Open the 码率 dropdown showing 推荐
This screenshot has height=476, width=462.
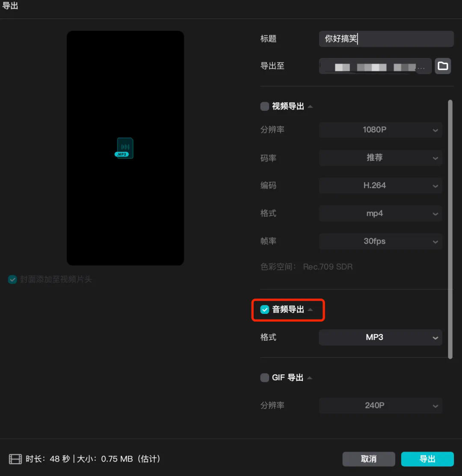(x=380, y=158)
